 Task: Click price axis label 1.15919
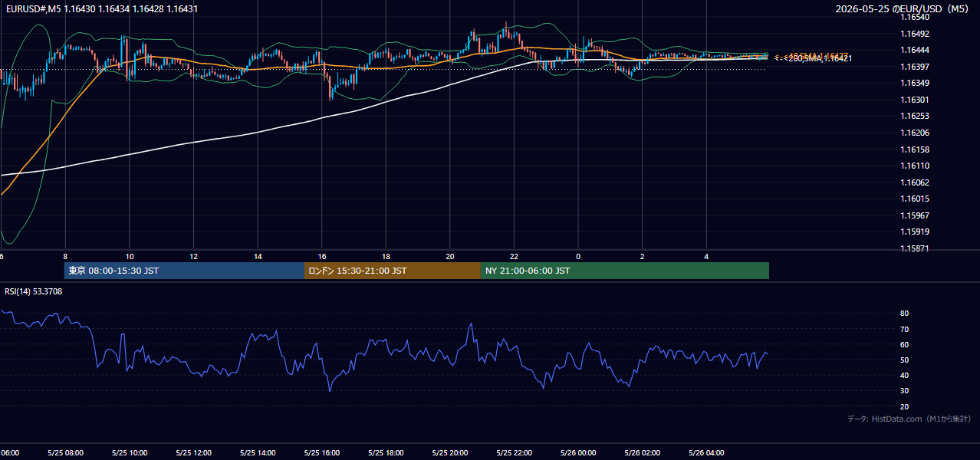click(x=914, y=232)
